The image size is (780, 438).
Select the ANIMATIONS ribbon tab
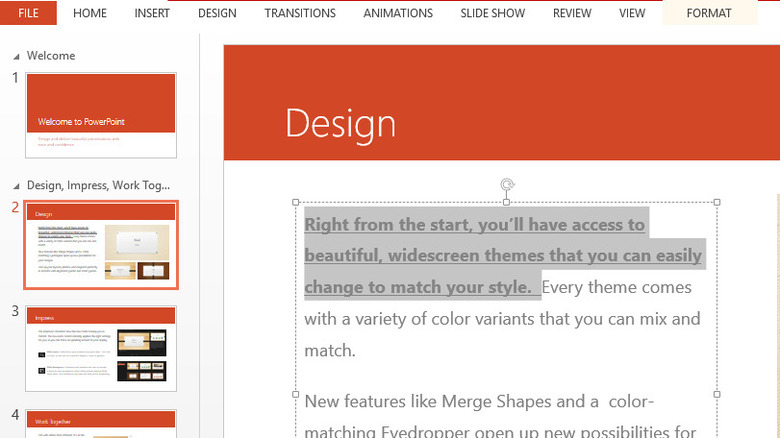pyautogui.click(x=398, y=13)
